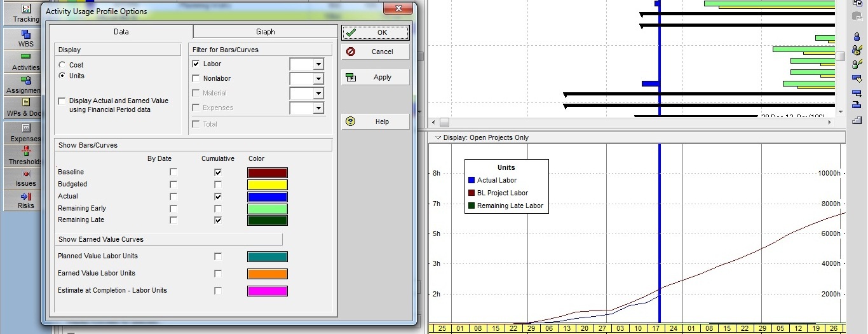The image size is (868, 334).
Task: Click the assign roles icon
Action: (x=857, y=64)
